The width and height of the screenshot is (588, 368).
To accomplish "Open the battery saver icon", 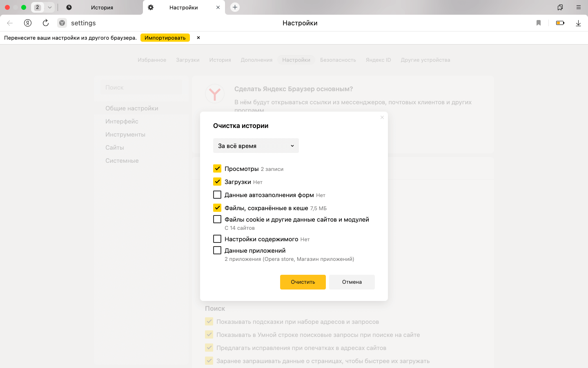I will click(x=560, y=23).
